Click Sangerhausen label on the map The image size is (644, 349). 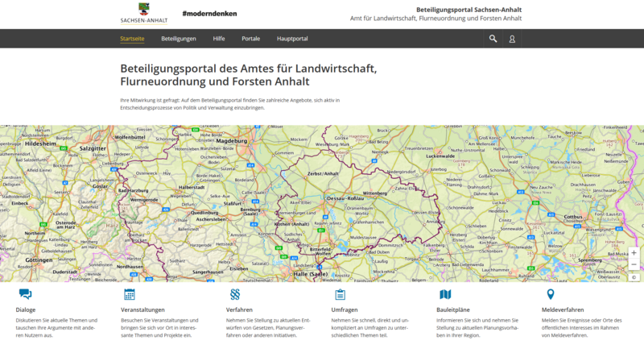click(x=208, y=272)
